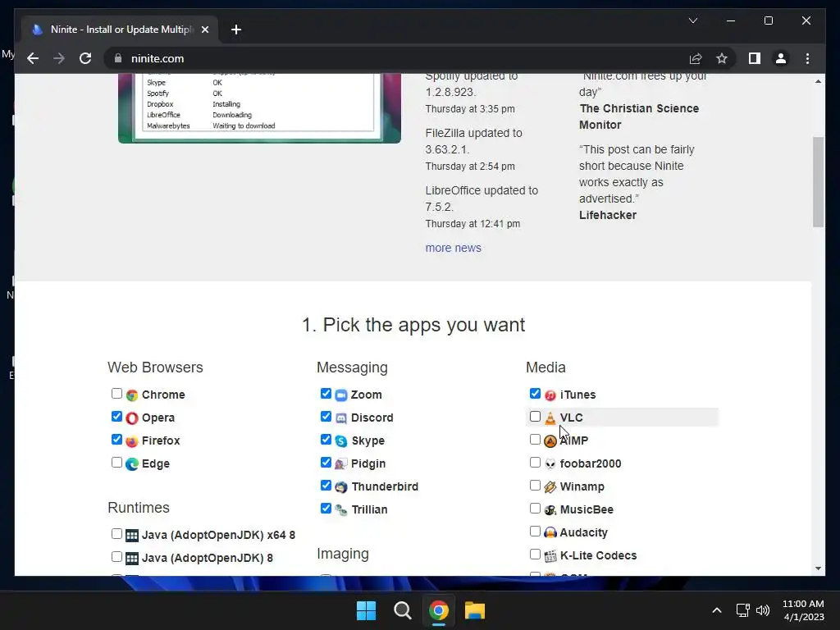This screenshot has height=630, width=840.
Task: Open the taskbar clock and date
Action: point(803,610)
